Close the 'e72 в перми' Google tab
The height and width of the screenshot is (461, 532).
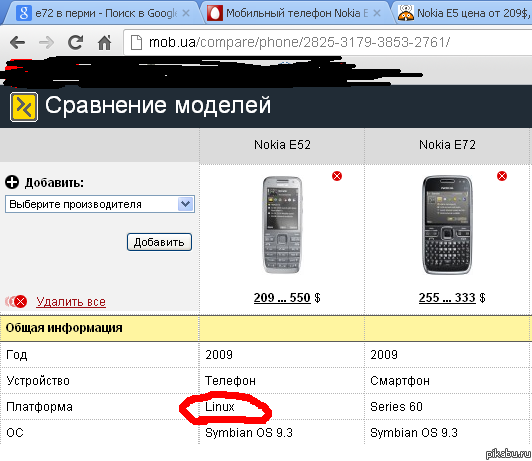tap(186, 13)
